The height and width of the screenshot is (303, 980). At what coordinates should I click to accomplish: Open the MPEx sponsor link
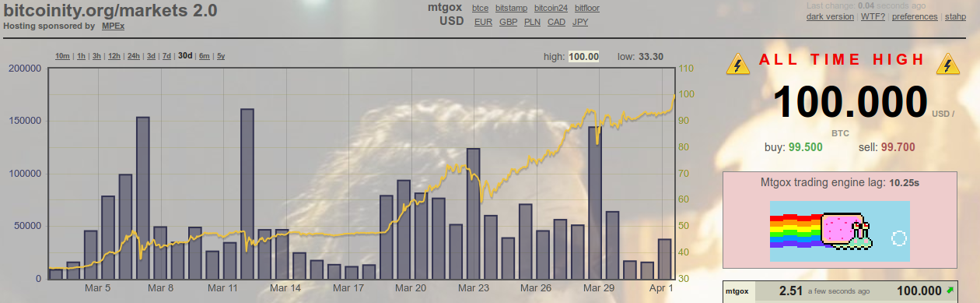[113, 26]
